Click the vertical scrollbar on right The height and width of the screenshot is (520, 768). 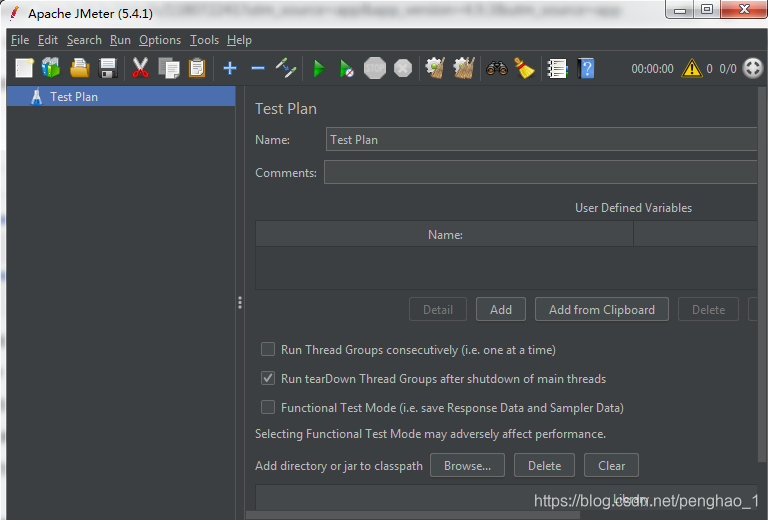click(x=762, y=274)
